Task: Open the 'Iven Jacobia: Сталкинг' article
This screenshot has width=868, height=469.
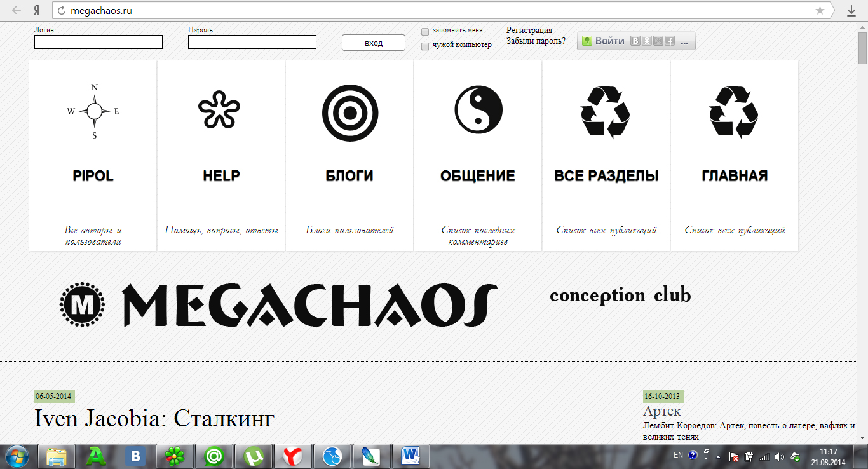Action: pyautogui.click(x=154, y=418)
